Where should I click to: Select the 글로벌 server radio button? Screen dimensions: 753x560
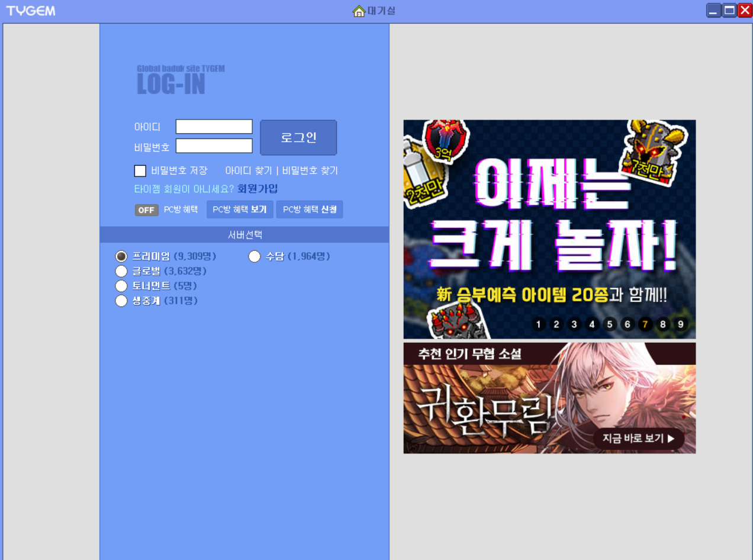[121, 271]
